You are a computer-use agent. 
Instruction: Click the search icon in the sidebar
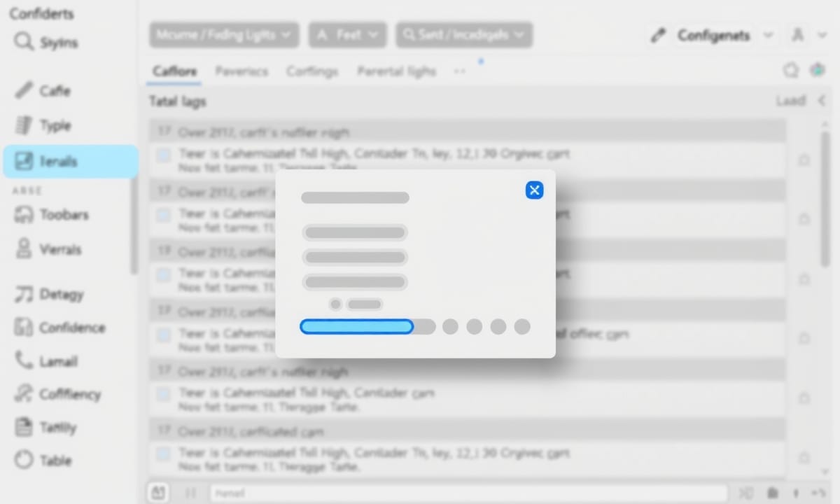(x=24, y=42)
